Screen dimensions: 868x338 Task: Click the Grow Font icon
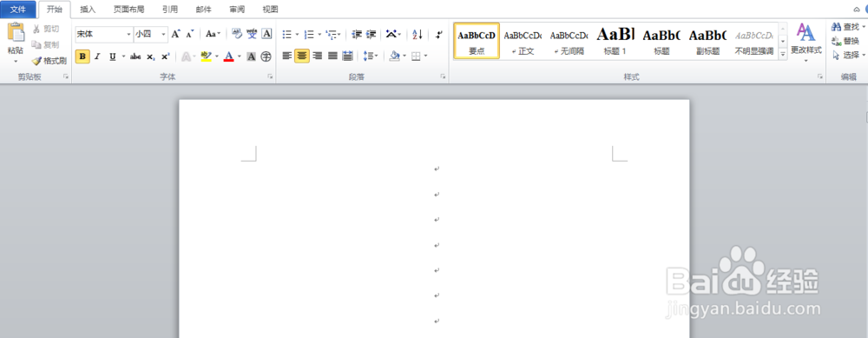pyautogui.click(x=175, y=35)
